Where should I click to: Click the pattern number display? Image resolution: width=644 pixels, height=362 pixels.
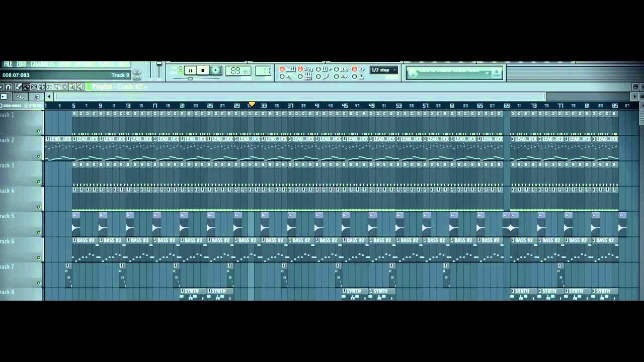pyautogui.click(x=263, y=71)
